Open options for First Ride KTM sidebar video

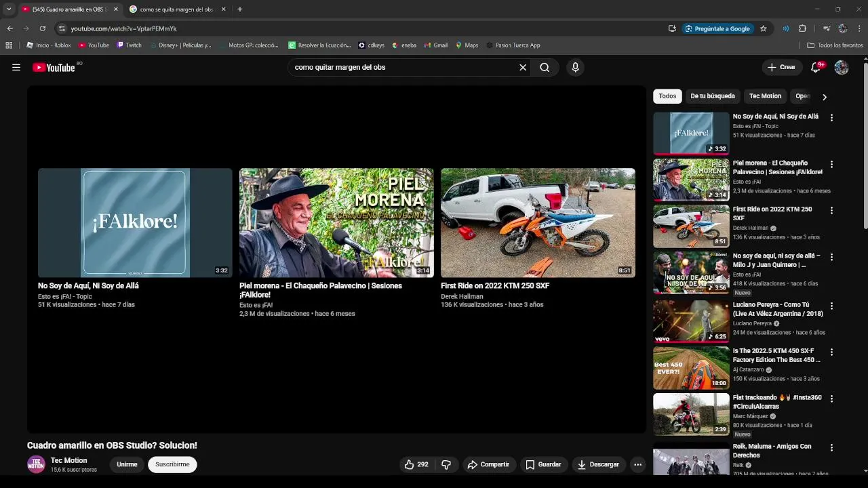(x=831, y=211)
